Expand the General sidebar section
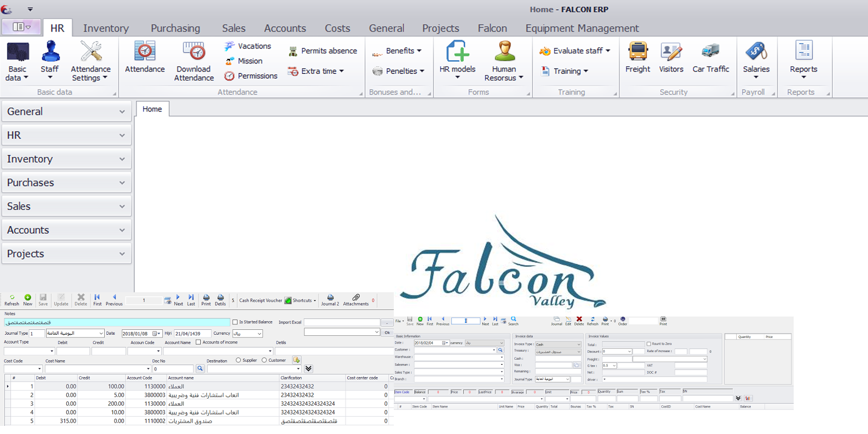 point(67,112)
